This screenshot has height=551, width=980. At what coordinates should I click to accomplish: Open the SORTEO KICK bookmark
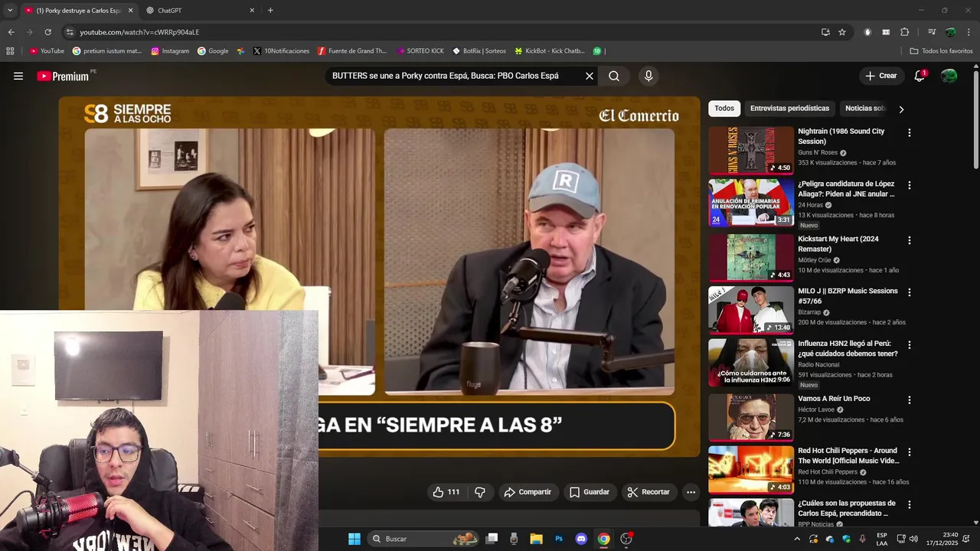coord(420,51)
